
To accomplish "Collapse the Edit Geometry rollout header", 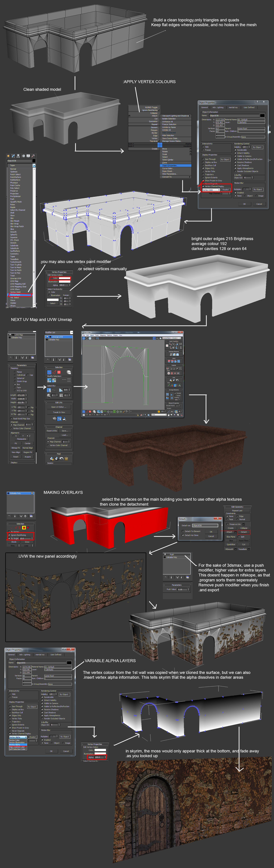I will pyautogui.click(x=237, y=507).
